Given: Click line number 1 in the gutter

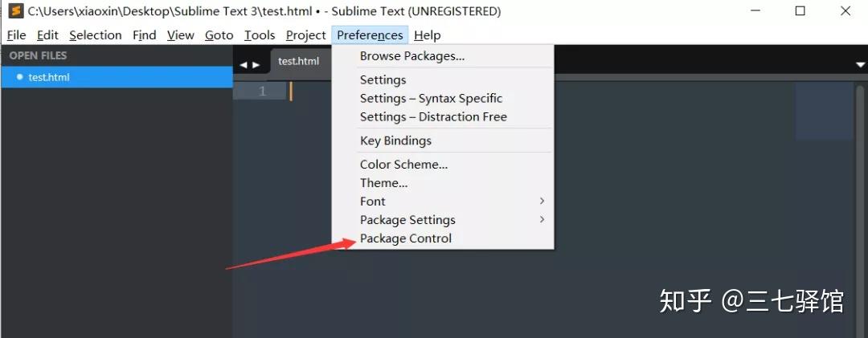Looking at the screenshot, I should point(262,92).
